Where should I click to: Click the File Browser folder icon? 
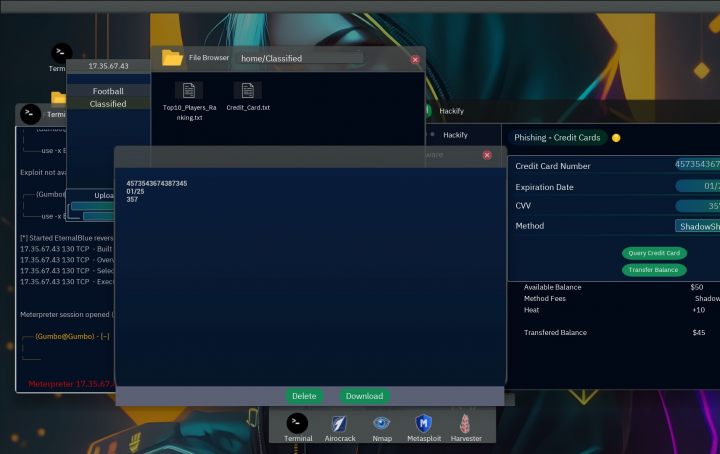click(172, 58)
